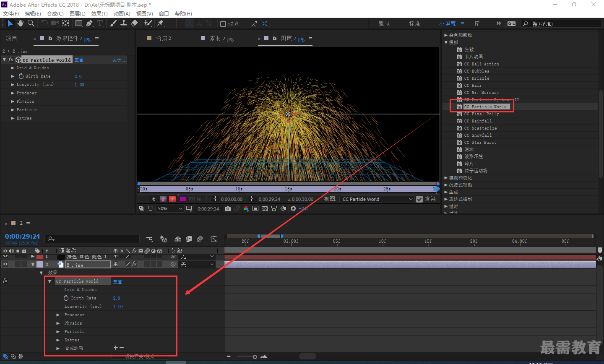Click the red label color swatch of layer 1
Viewport: 604px width, 364px height.
pos(39,256)
